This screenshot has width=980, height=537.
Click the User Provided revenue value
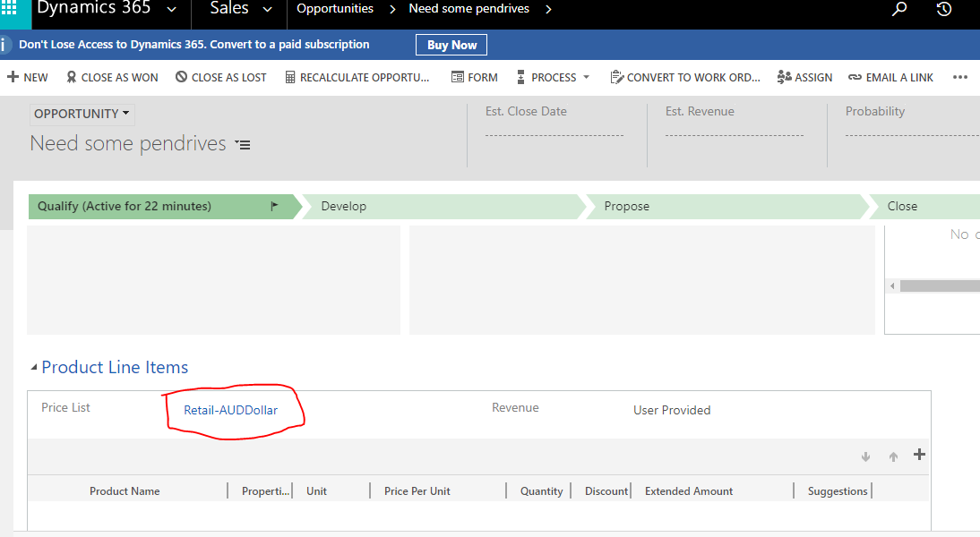(672, 410)
